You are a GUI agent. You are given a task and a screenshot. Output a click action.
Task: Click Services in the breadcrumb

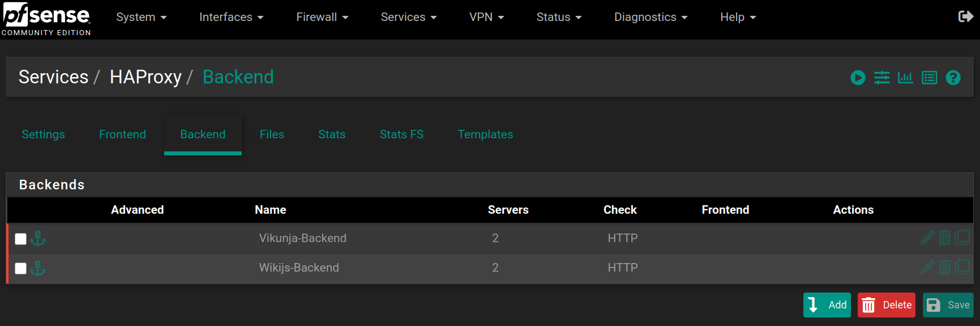[53, 77]
